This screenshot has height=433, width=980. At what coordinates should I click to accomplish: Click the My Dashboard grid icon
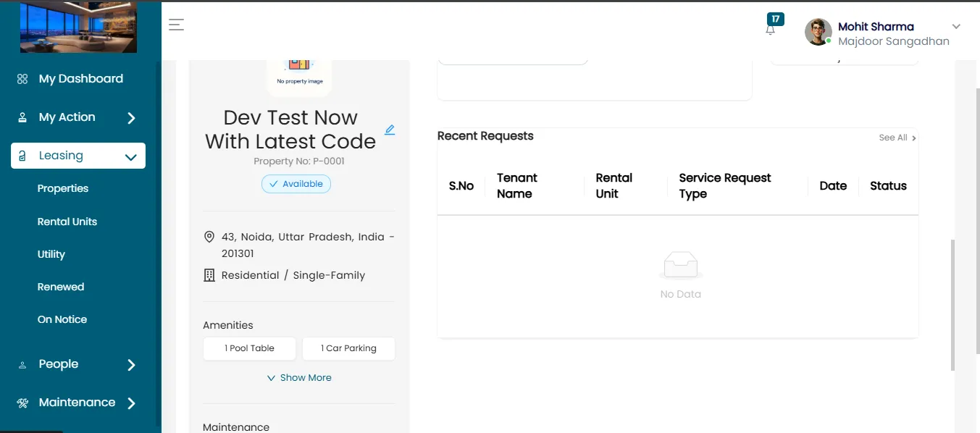(22, 79)
